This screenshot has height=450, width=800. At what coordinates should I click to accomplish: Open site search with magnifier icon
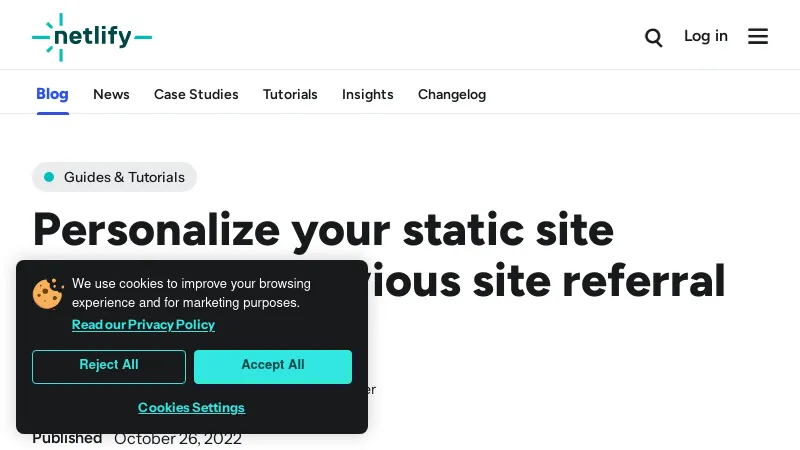click(654, 37)
